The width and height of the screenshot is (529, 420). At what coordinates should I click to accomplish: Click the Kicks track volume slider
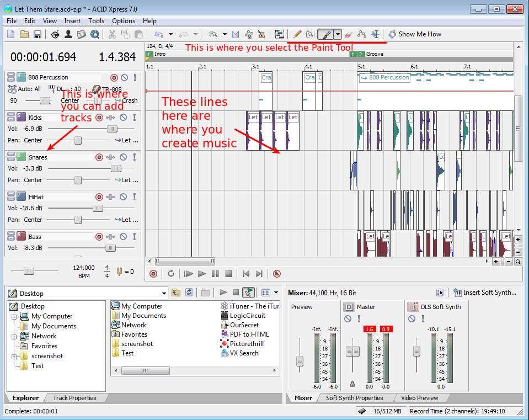tap(112, 129)
